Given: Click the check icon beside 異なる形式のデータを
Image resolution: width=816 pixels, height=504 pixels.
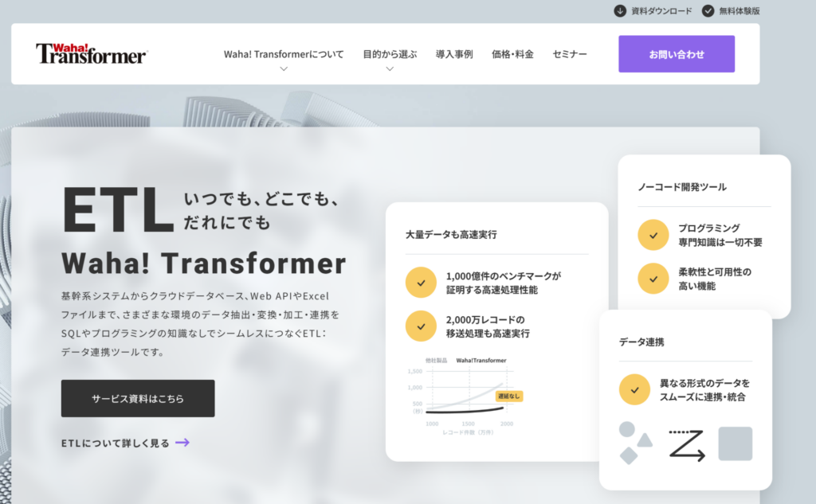Looking at the screenshot, I should coord(634,389).
